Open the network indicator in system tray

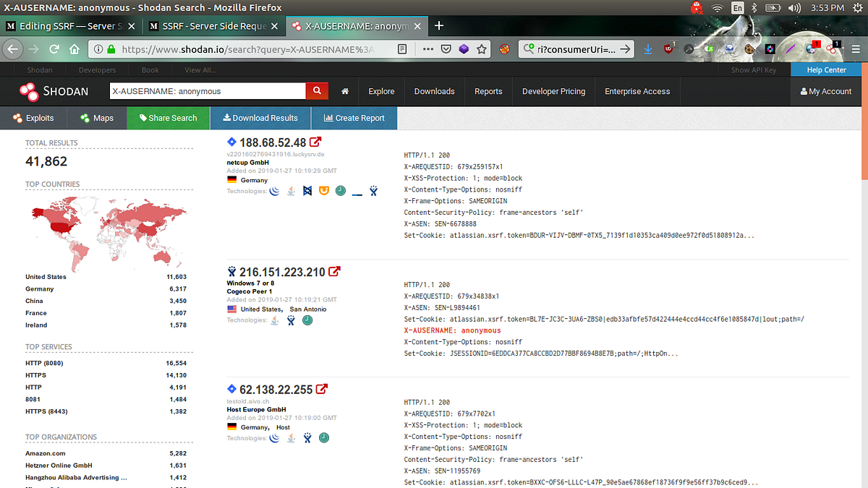[717, 8]
